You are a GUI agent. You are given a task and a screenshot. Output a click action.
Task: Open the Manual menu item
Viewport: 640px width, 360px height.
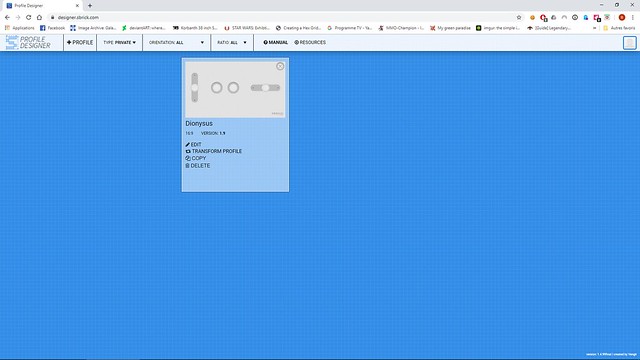click(x=276, y=42)
